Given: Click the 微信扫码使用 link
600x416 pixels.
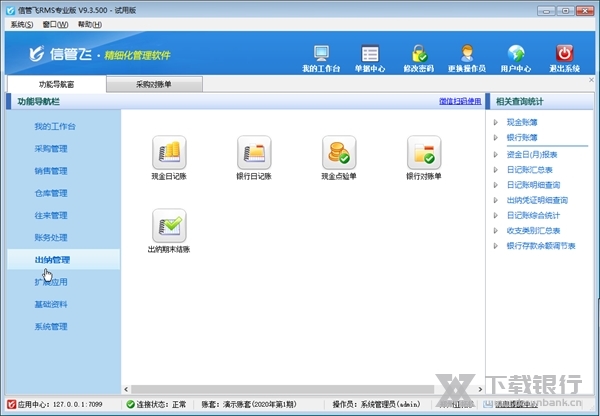Looking at the screenshot, I should coord(460,101).
